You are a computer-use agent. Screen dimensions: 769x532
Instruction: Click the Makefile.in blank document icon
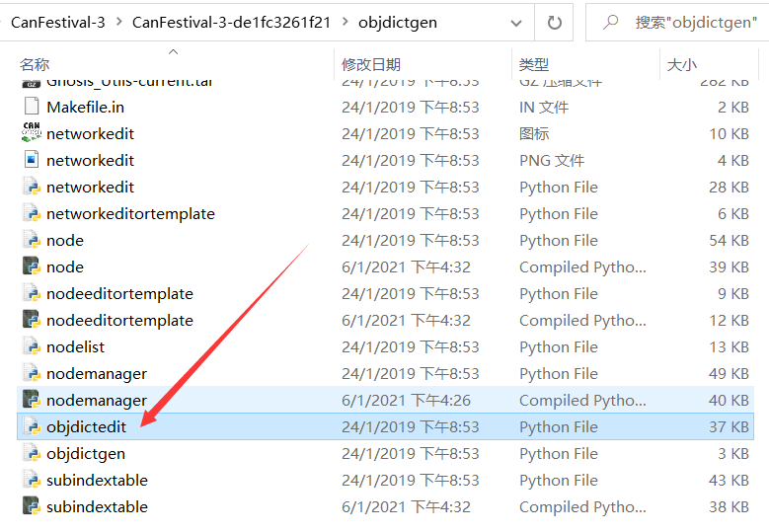(32, 107)
